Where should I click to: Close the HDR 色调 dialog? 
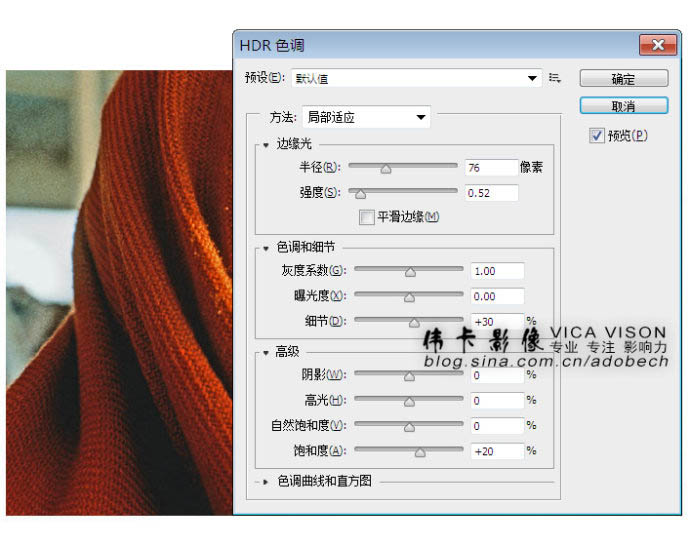657,45
